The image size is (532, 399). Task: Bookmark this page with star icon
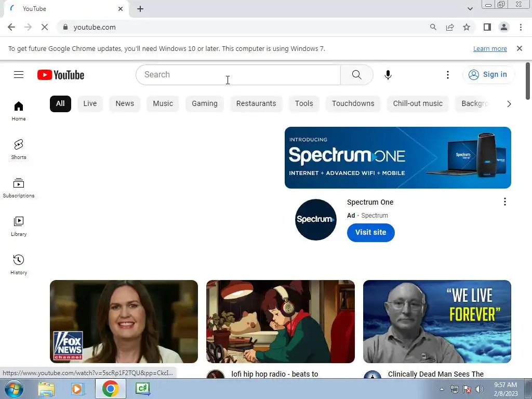click(467, 27)
